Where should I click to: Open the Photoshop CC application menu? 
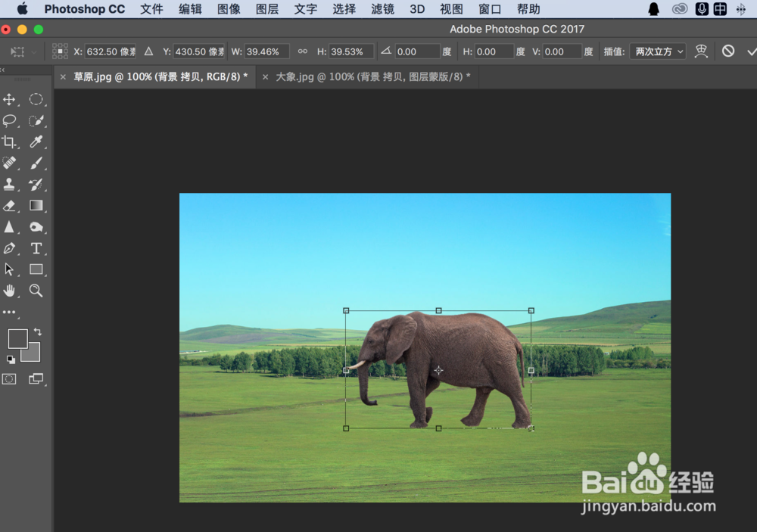tap(85, 9)
